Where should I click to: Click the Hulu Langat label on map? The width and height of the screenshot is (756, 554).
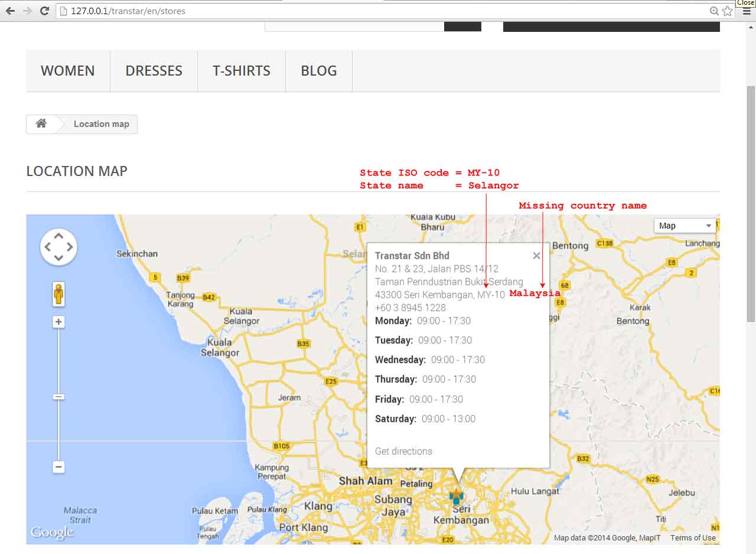(535, 491)
